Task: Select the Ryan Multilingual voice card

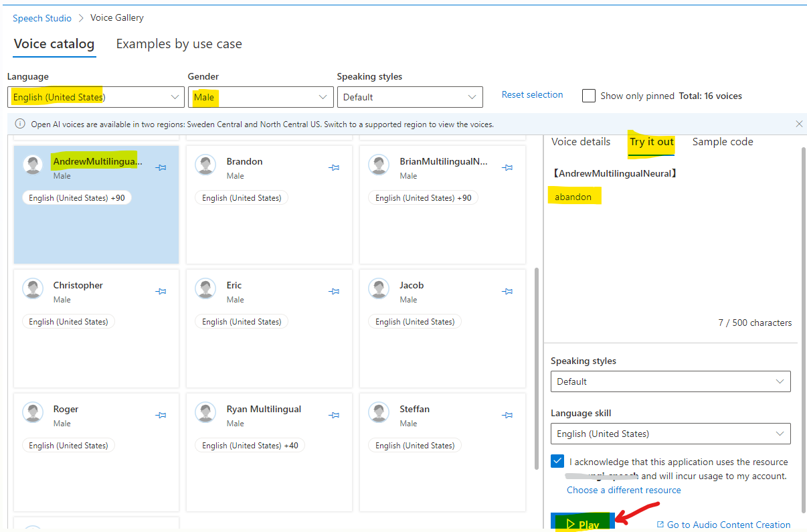Action: coord(269,452)
